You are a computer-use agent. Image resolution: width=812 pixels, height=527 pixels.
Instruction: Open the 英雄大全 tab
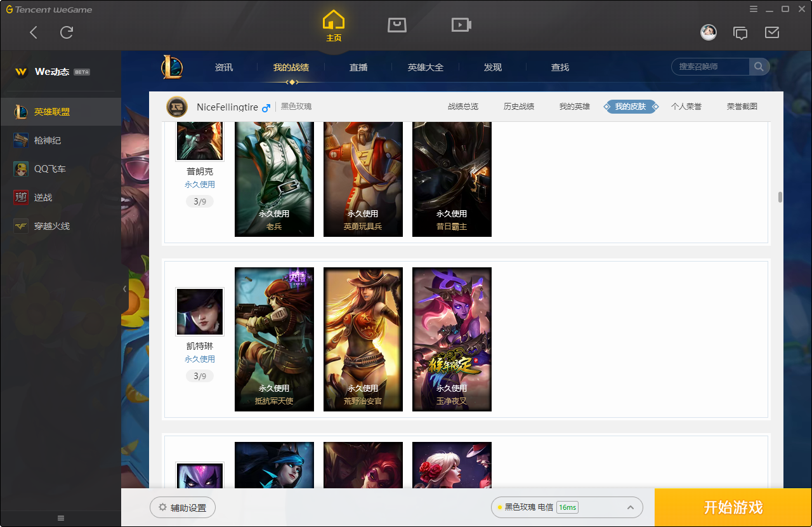[x=426, y=67]
